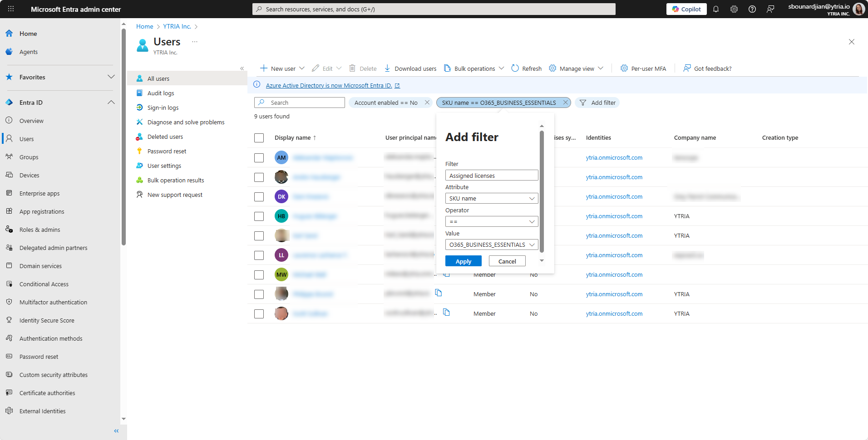Click the portal search box
The image size is (868, 440).
[x=434, y=9]
